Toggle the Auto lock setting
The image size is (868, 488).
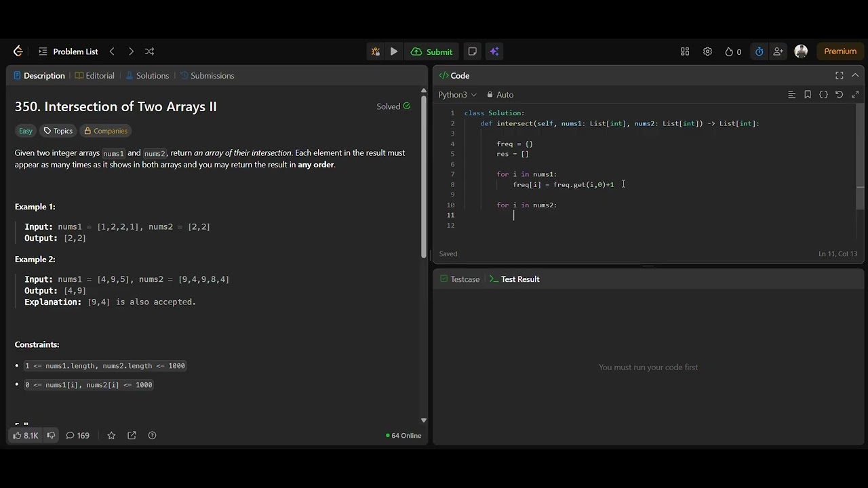tap(500, 95)
